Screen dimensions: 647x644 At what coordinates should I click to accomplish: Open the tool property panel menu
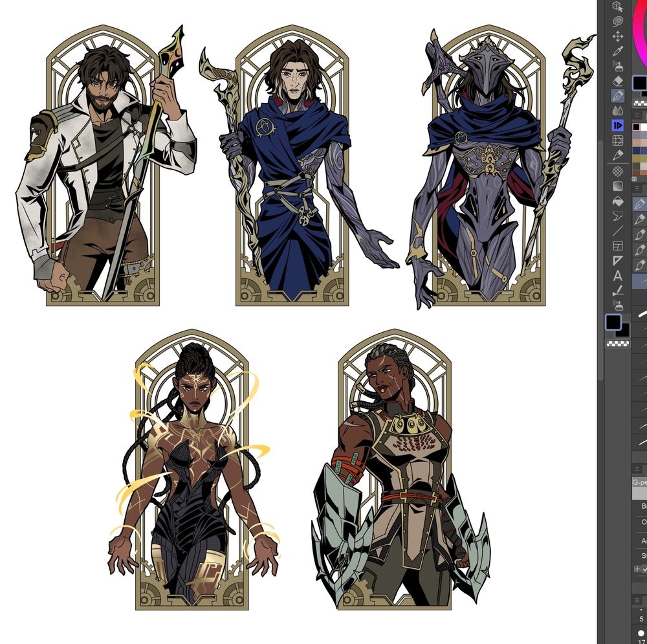click(637, 469)
